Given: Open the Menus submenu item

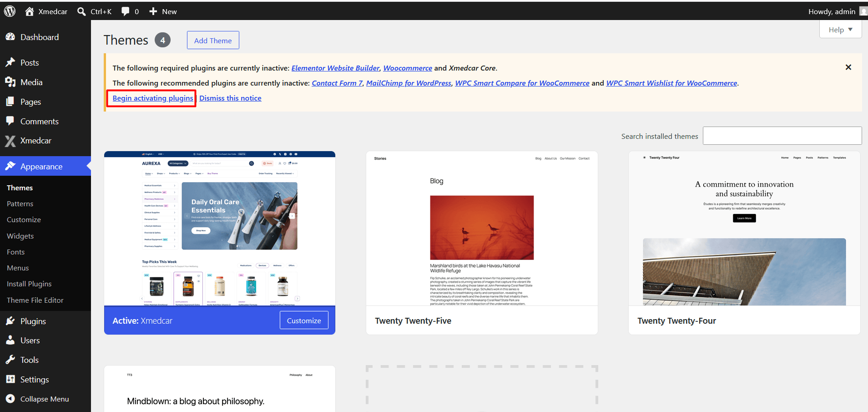Looking at the screenshot, I should pos(18,268).
